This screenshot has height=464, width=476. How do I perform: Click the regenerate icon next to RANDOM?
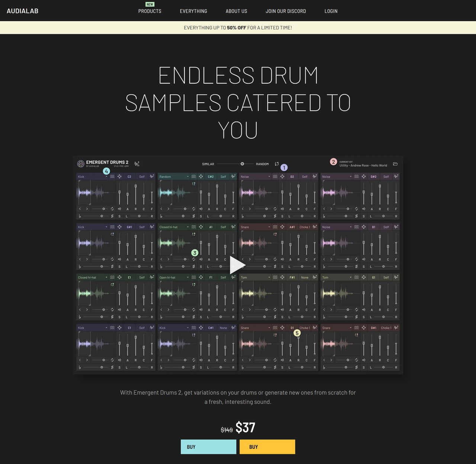click(x=277, y=164)
